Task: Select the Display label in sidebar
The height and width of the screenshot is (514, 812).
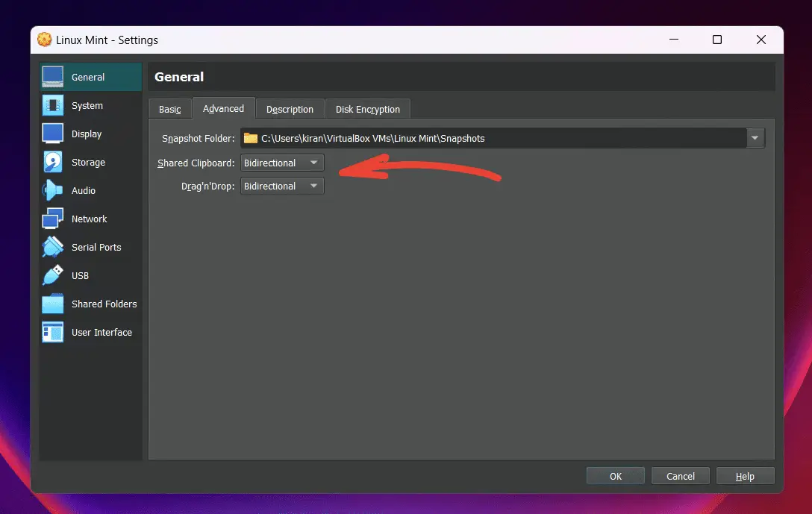Action: (x=87, y=134)
